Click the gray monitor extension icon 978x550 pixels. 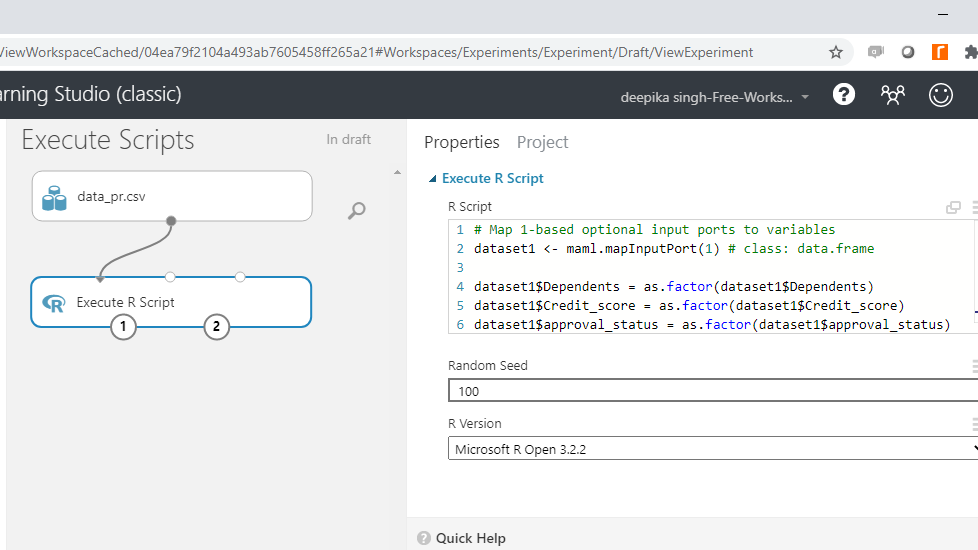(x=876, y=52)
